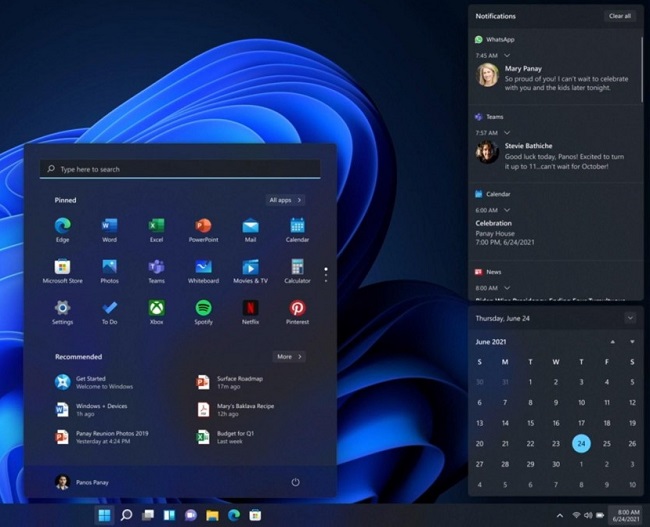Click the Start button on taskbar
Screen dimensions: 650x527
[x=104, y=515]
